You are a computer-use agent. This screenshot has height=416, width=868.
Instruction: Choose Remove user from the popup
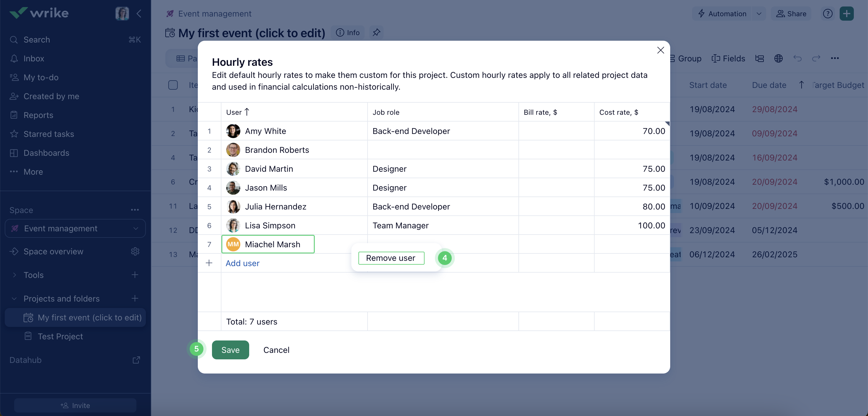point(391,258)
